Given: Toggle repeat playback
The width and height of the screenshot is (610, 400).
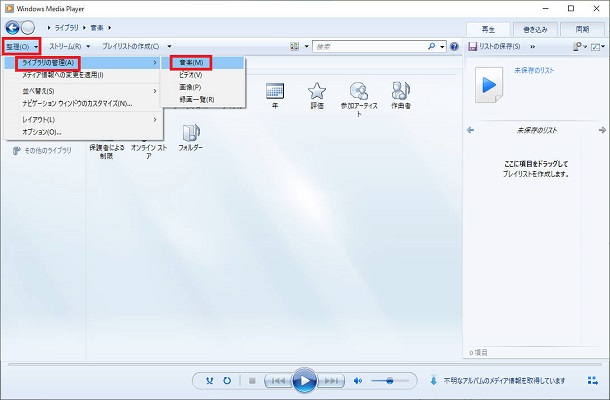Looking at the screenshot, I should click(x=227, y=381).
